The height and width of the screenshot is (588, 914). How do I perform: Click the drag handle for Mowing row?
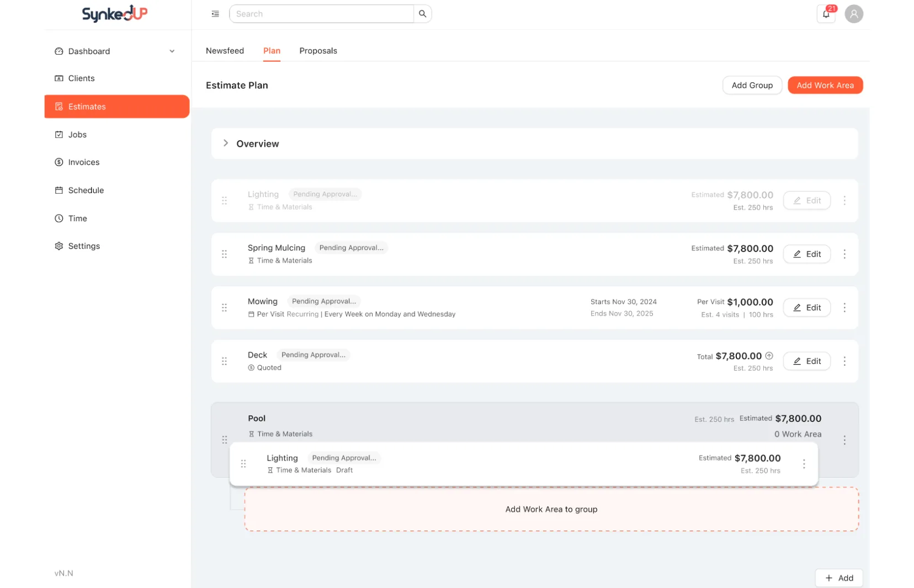[225, 308]
